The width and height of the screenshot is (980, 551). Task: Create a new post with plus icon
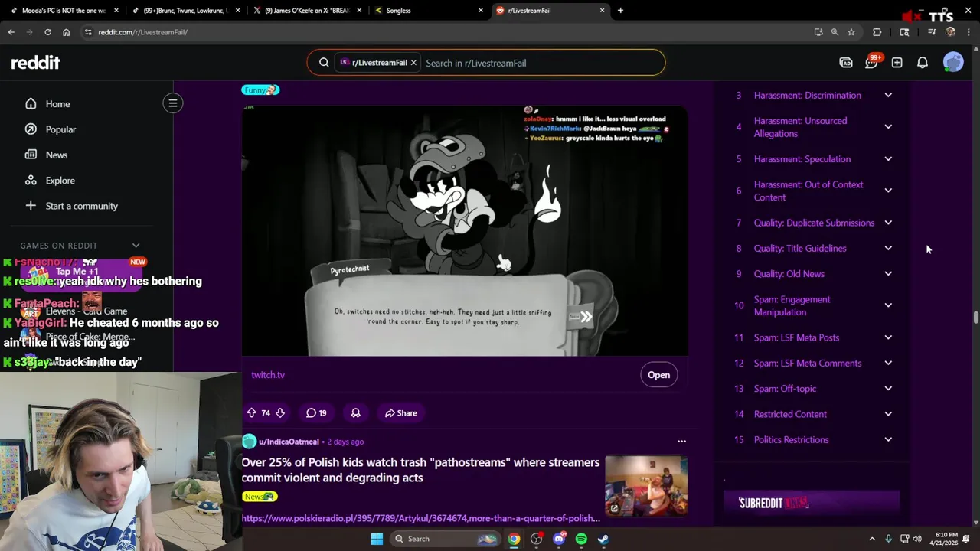point(897,63)
